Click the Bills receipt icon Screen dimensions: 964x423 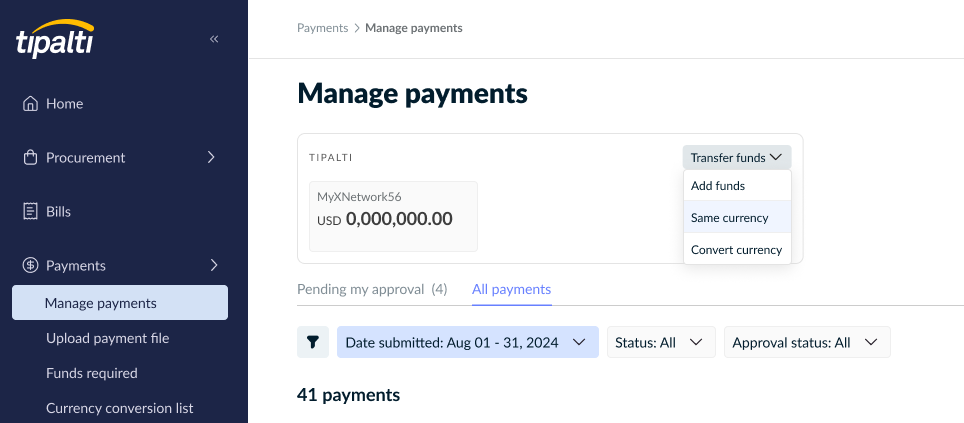coord(30,212)
